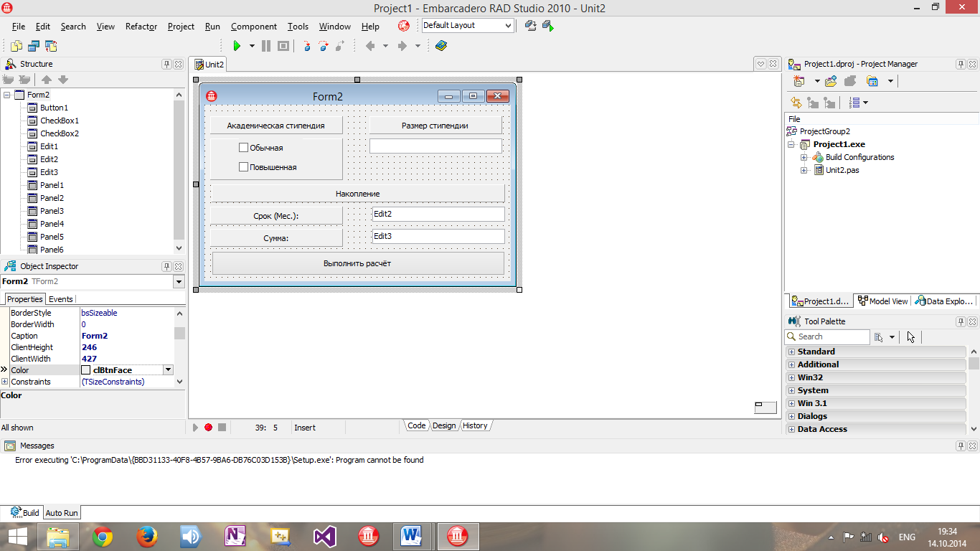Click Move Up arrow in Structure panel
Screen dimensions: 980x551
click(x=47, y=80)
